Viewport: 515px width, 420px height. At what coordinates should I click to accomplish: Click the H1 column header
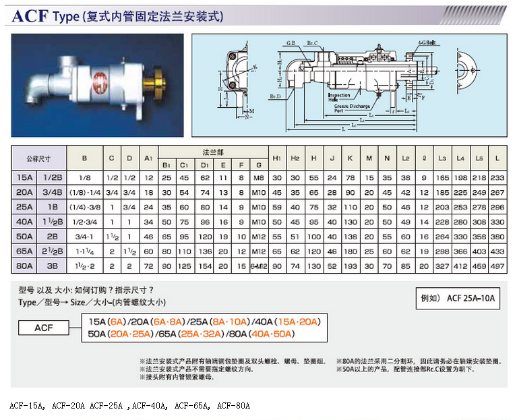coord(277,158)
